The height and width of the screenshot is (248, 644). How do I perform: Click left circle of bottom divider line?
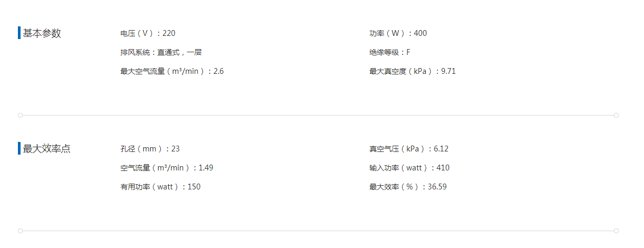[20, 231]
